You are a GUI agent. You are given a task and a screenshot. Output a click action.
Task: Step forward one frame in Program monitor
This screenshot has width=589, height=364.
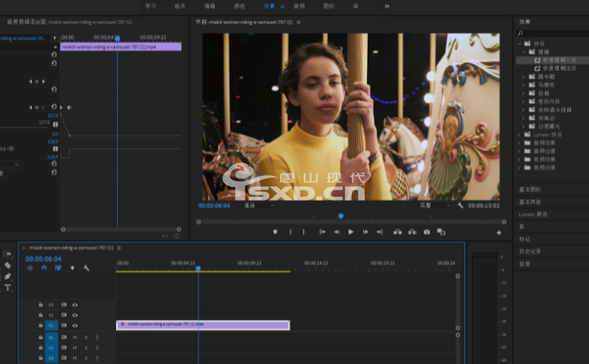(365, 232)
